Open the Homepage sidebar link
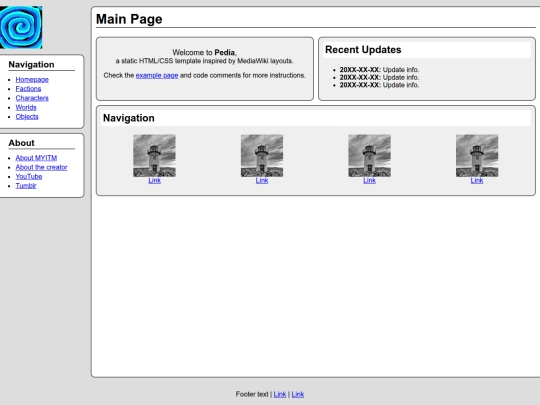Viewport: 540px width, 405px height. [x=32, y=80]
